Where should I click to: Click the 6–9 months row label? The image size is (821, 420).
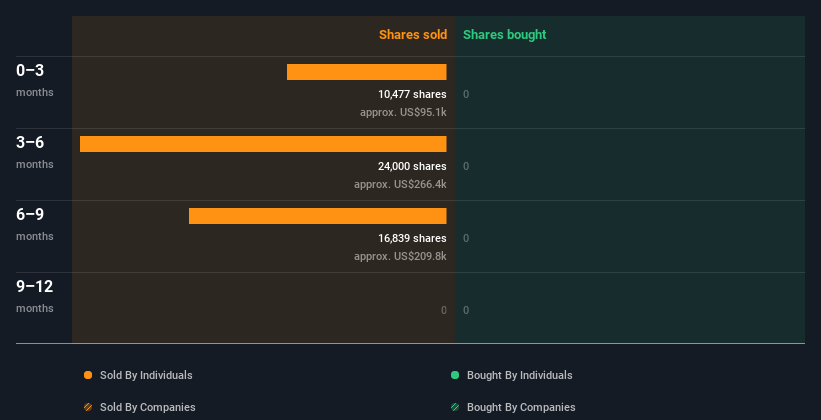click(x=35, y=224)
